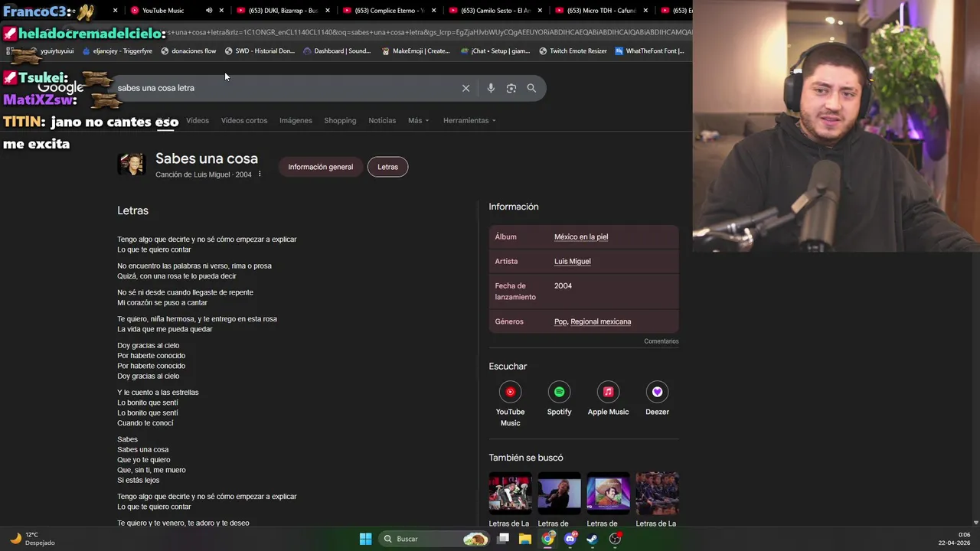Open Steam from taskbar
980x551 pixels.
click(593, 539)
